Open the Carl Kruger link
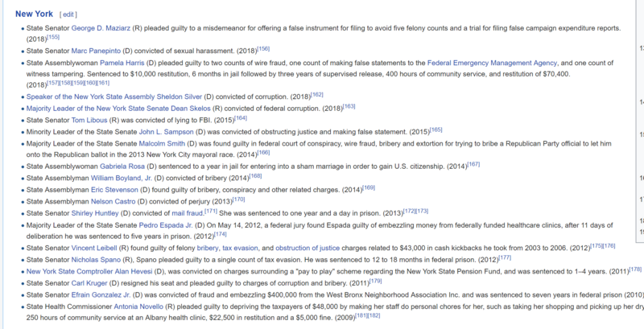Screen dimensions: 644x329 89,283
